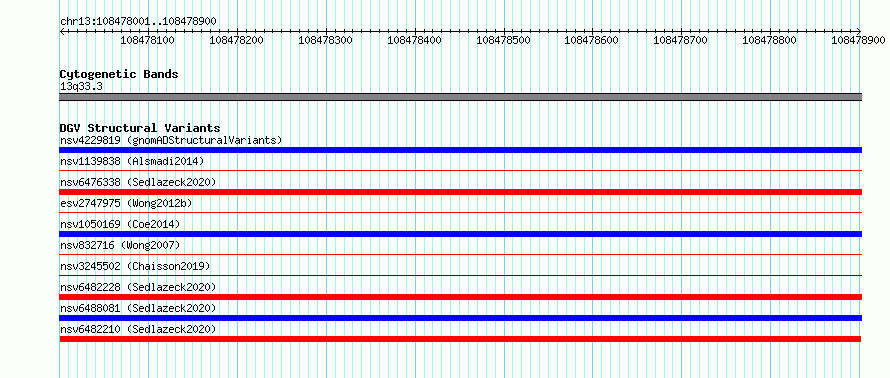Open nsv6476338 (Sedlazeck2020) variant label

pyautogui.click(x=138, y=182)
